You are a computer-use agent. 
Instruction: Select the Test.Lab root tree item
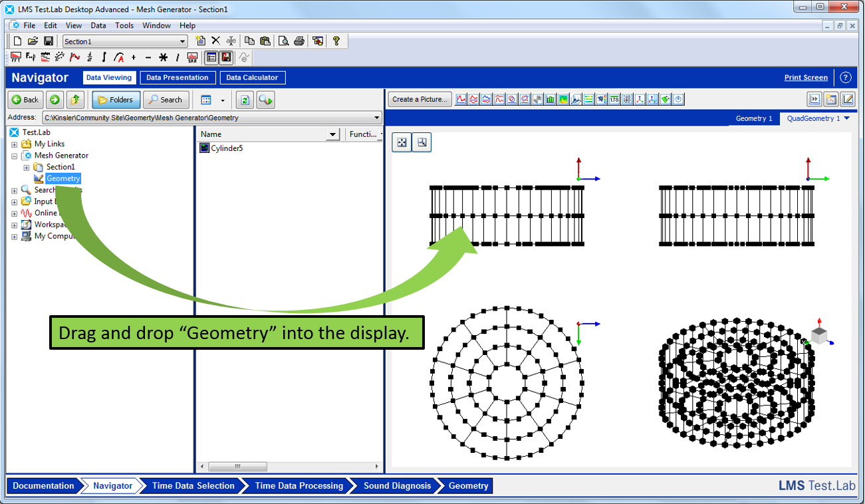click(36, 132)
